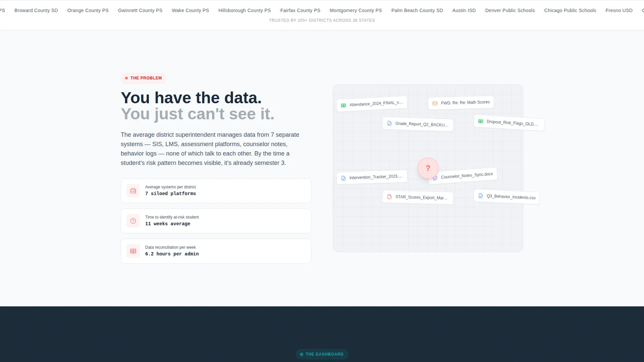Click Gwinnett County PS in the ticker

click(140, 10)
